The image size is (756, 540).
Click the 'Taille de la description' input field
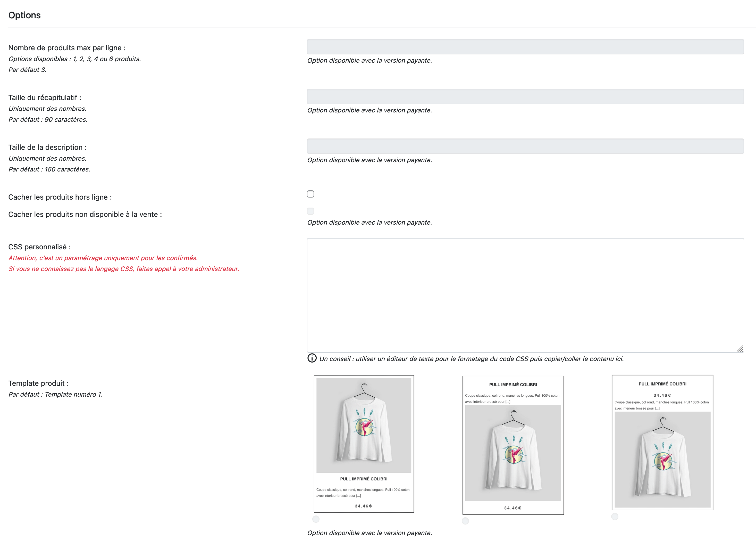tap(525, 146)
